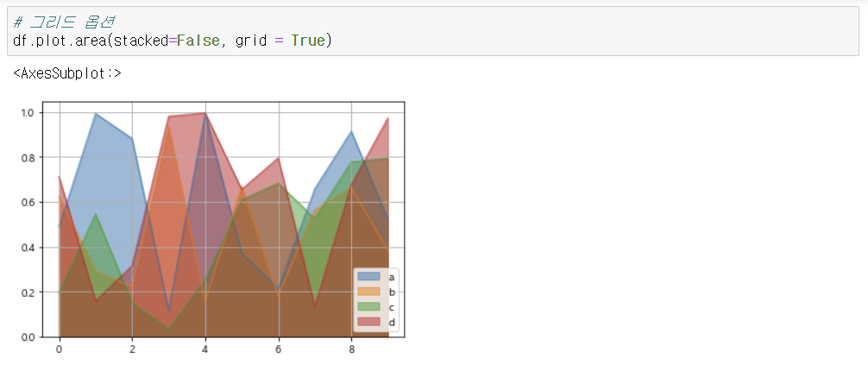Click the legend label d
This screenshot has height=371, width=868.
coord(392,322)
